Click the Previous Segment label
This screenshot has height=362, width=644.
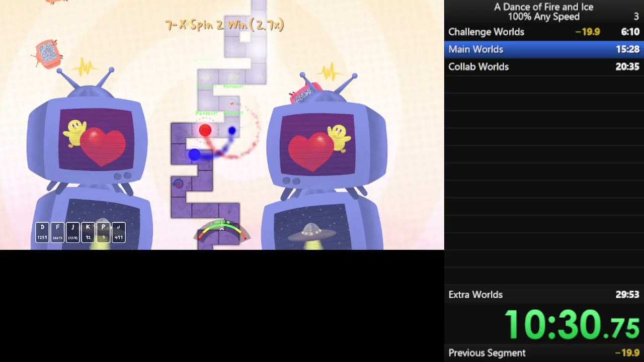[x=487, y=353]
